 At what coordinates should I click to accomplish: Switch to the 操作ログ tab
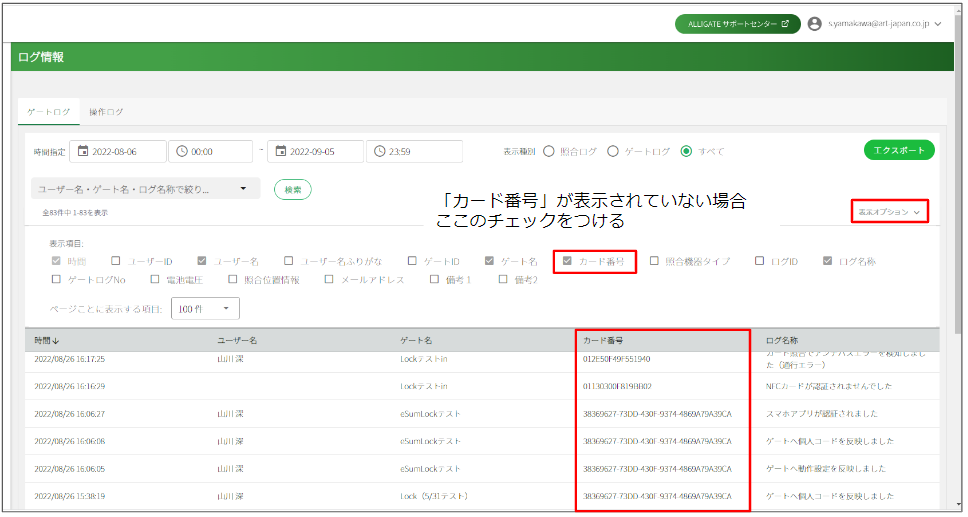pos(106,112)
